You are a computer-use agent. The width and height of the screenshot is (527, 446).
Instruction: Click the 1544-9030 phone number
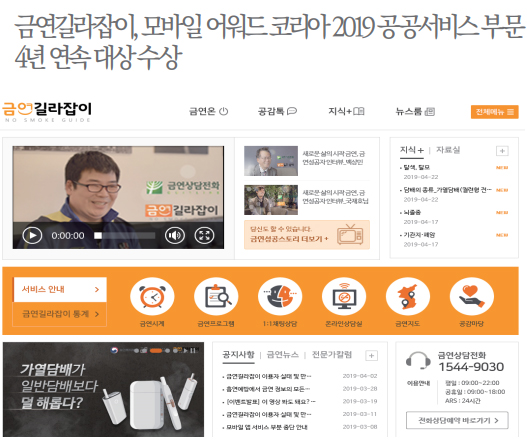click(471, 367)
